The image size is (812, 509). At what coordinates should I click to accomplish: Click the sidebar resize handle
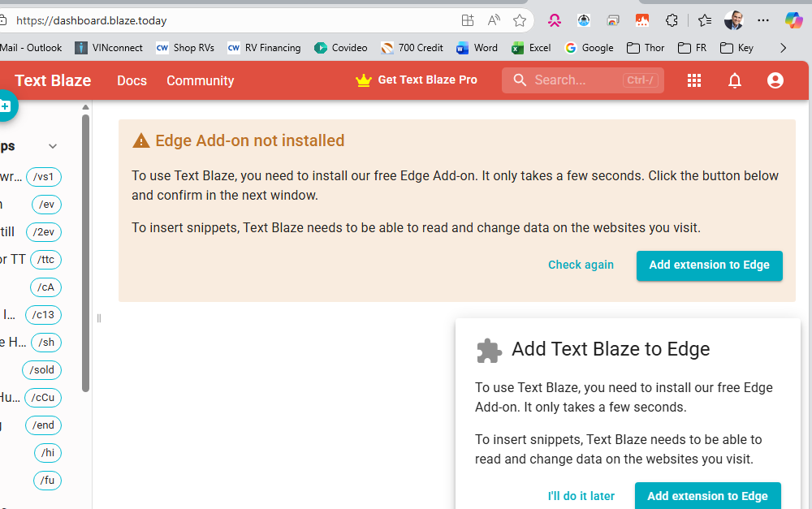[98, 318]
